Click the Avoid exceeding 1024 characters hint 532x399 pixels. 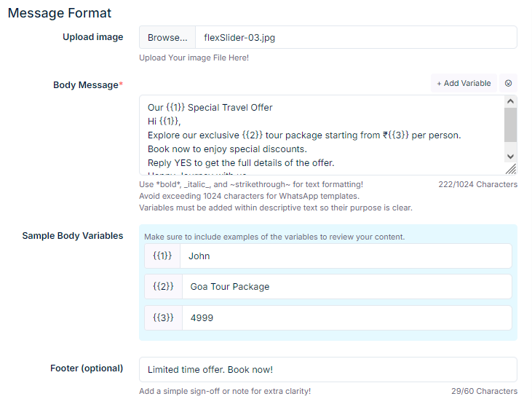(x=249, y=196)
